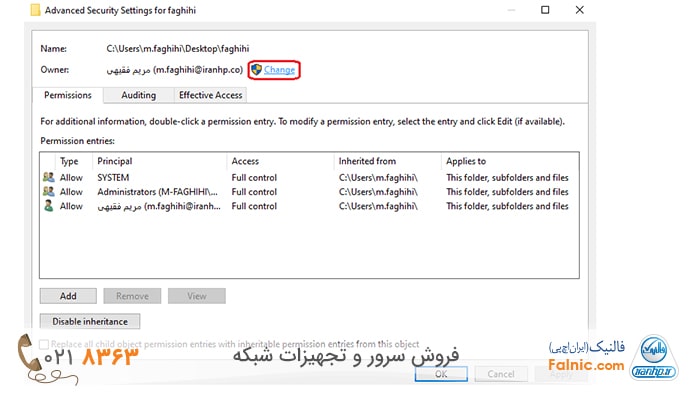
Task: Switch to the Auditing tab
Action: 138,95
